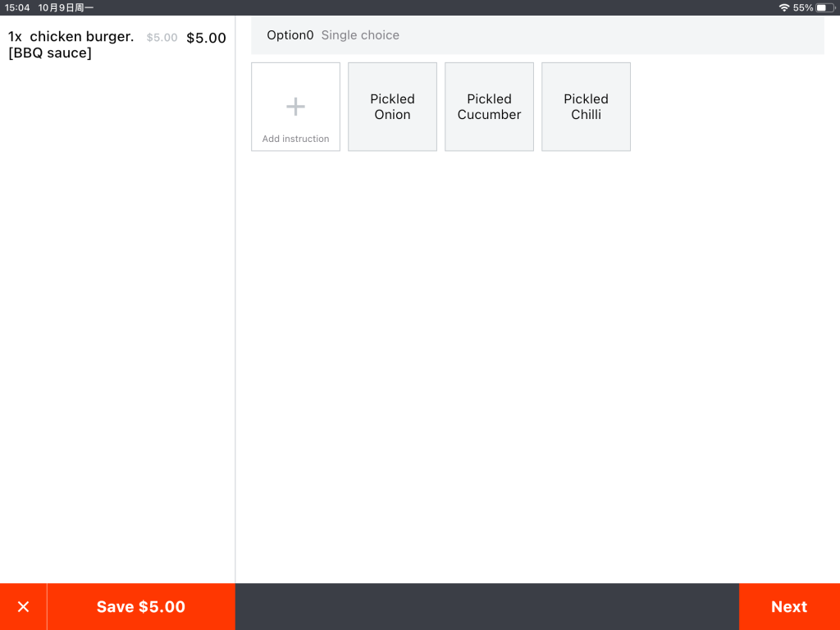Choose Pickled Cucumber for the burger
The image size is (840, 630).
[489, 107]
